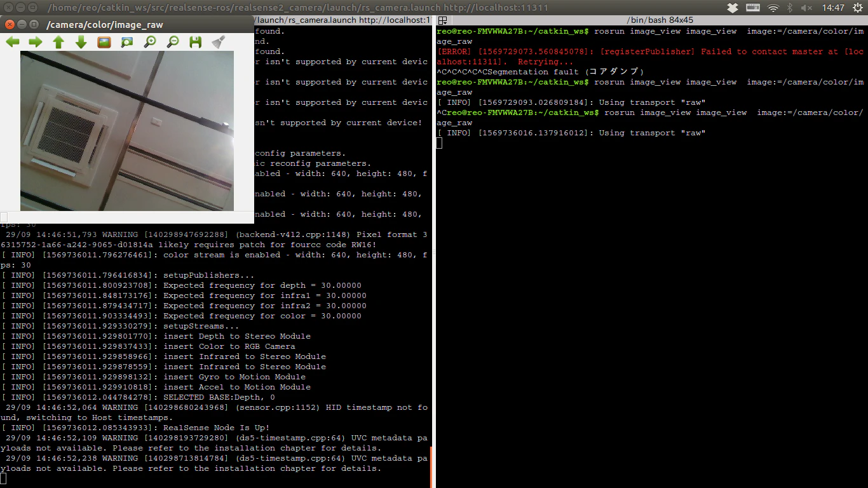Open the Wi-Fi network menu

coord(773,8)
